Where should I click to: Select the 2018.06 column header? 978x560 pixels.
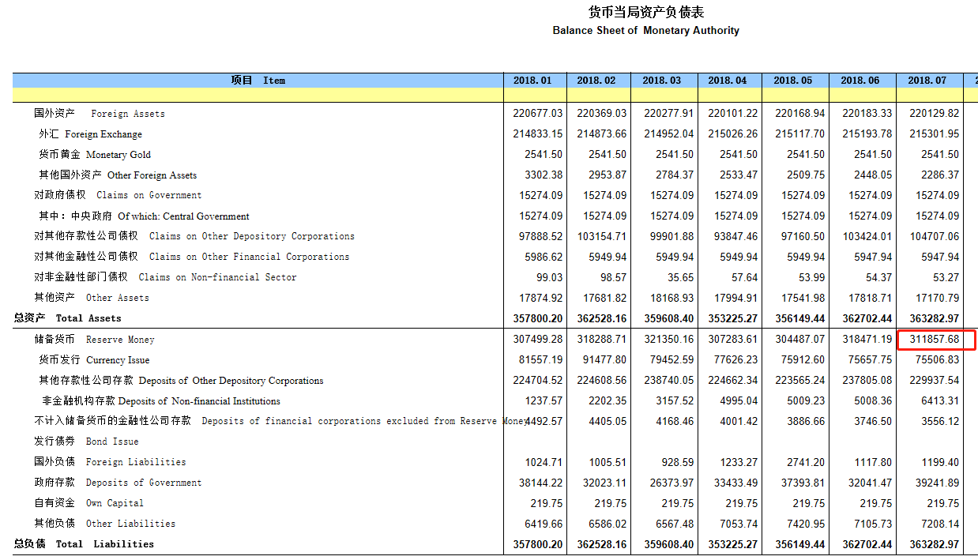click(863, 81)
